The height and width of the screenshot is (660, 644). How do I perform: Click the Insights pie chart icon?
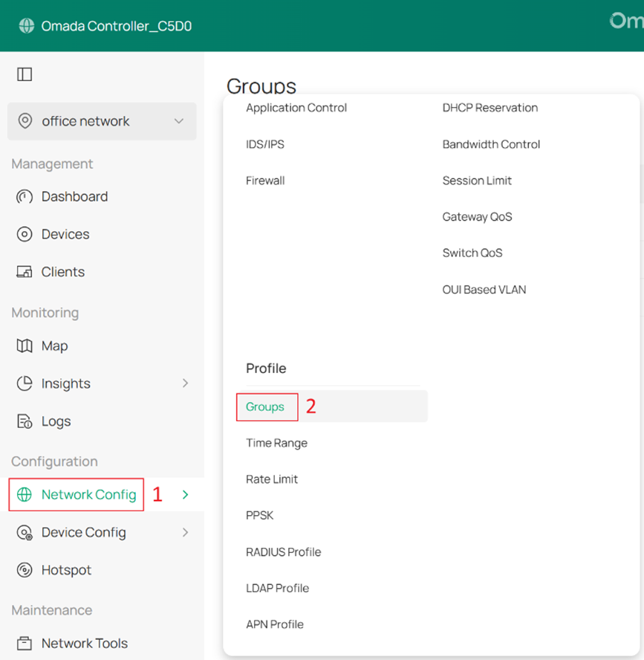click(25, 384)
